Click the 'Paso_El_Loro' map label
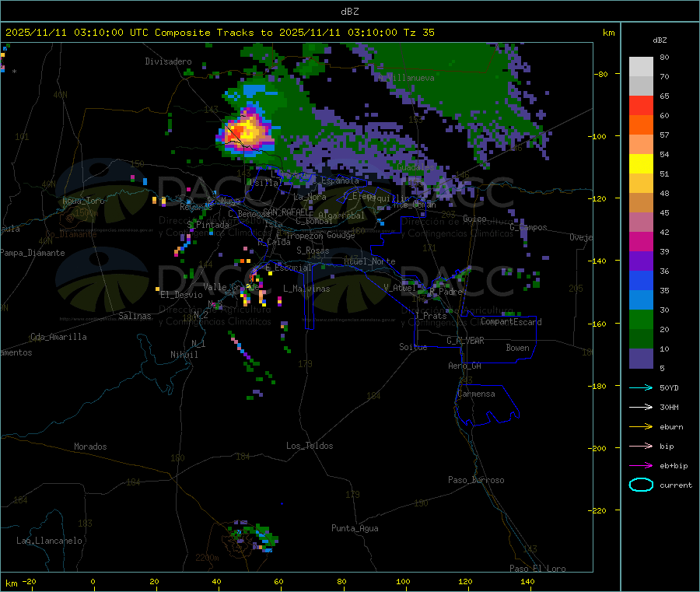This screenshot has height=592, width=700. [x=537, y=569]
